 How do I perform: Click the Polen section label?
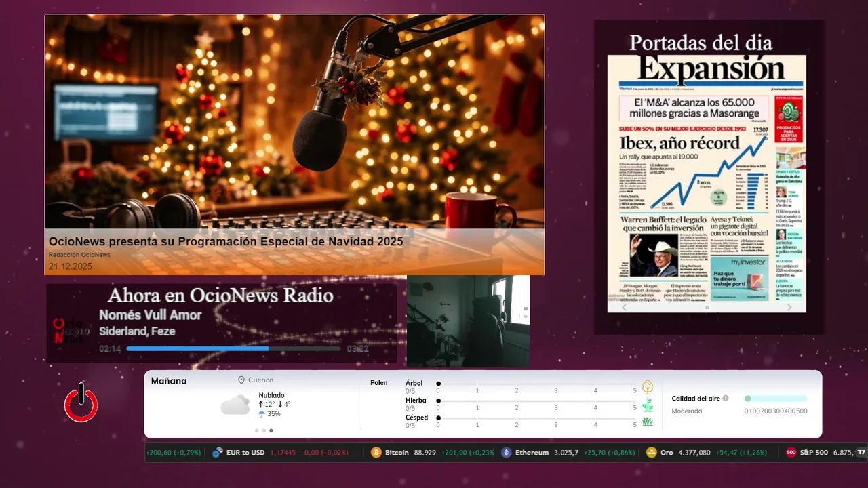379,383
